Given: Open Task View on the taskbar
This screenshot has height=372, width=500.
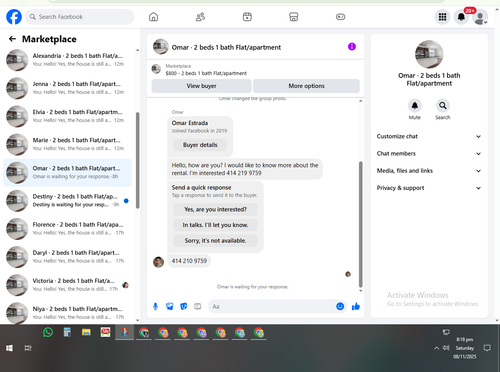Looking at the screenshot, I should pyautogui.click(x=28, y=348).
